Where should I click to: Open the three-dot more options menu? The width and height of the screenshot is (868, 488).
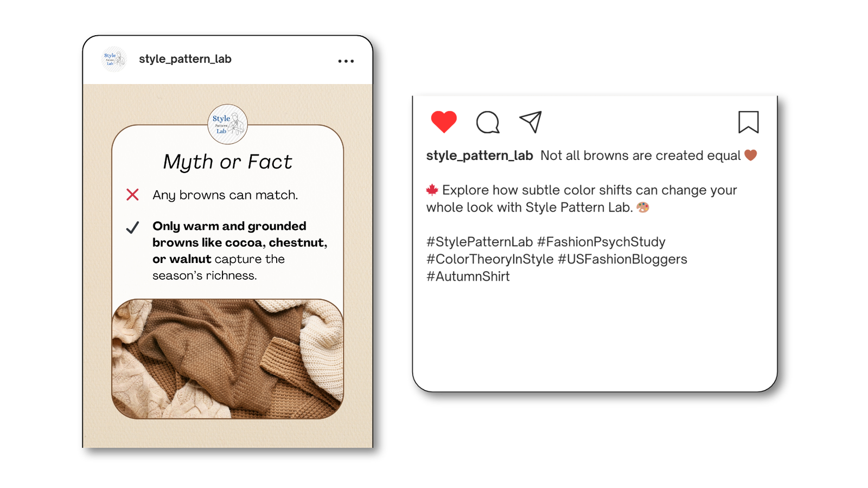346,61
